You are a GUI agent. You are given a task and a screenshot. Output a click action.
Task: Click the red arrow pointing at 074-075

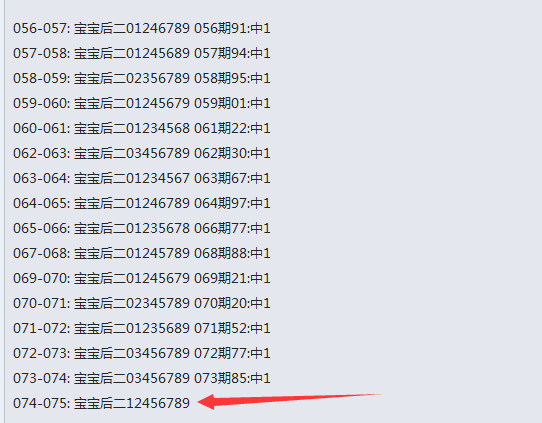pos(289,401)
